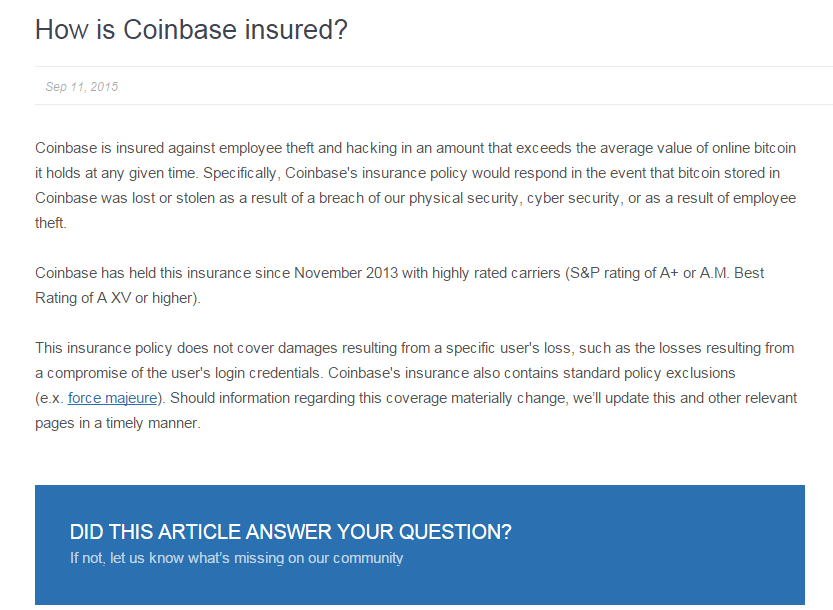Click the 'pages in a timely manner' line
The width and height of the screenshot is (833, 610).
click(x=118, y=423)
